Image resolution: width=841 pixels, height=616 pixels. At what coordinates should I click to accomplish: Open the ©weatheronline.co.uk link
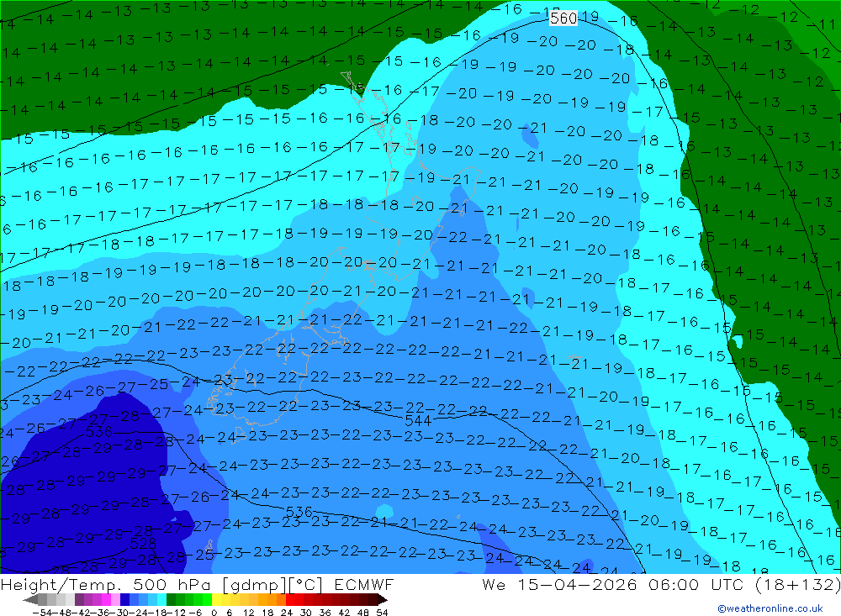[x=770, y=608]
